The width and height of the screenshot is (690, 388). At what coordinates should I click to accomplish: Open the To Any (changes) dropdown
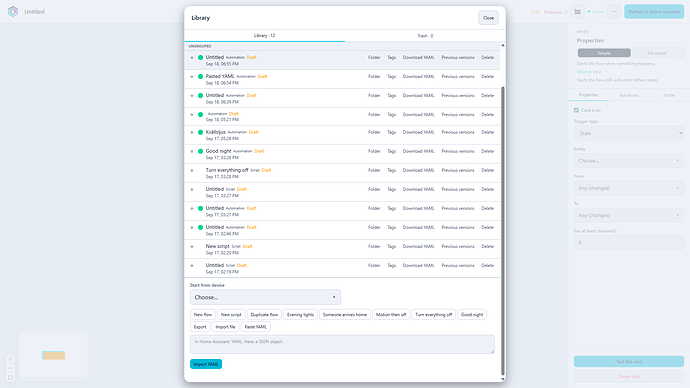coord(629,215)
